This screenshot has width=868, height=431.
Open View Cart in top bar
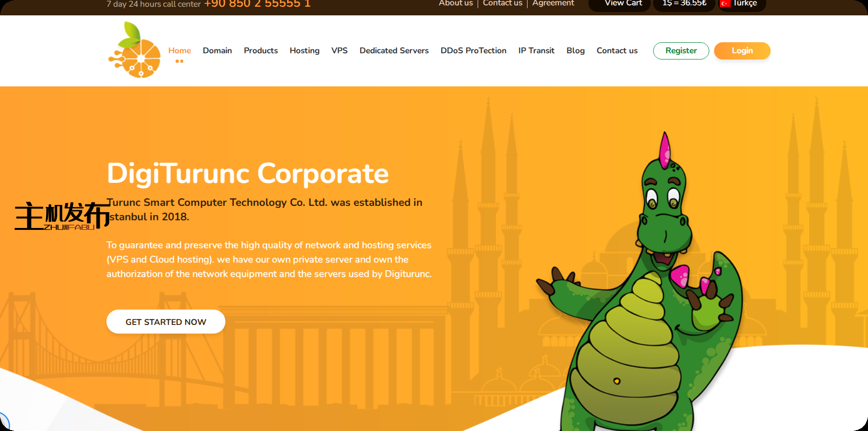(x=623, y=4)
